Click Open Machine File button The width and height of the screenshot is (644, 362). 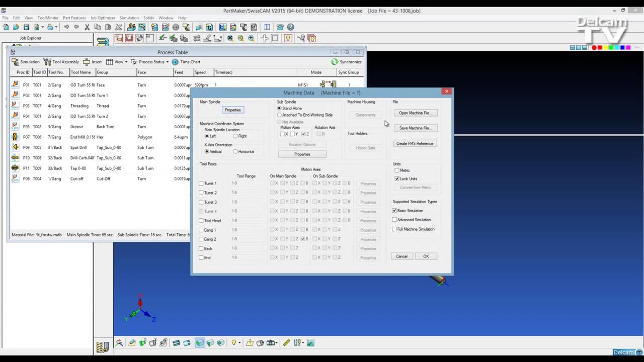[x=415, y=113]
